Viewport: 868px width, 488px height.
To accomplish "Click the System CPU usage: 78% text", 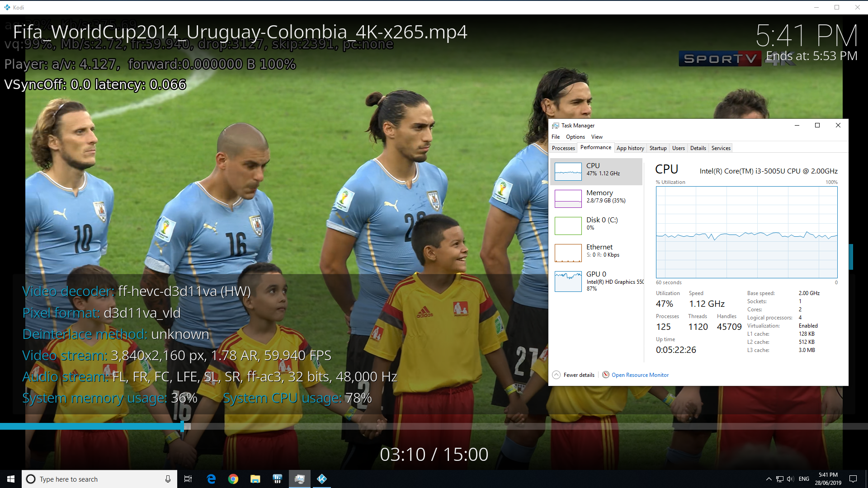I will [x=297, y=398].
